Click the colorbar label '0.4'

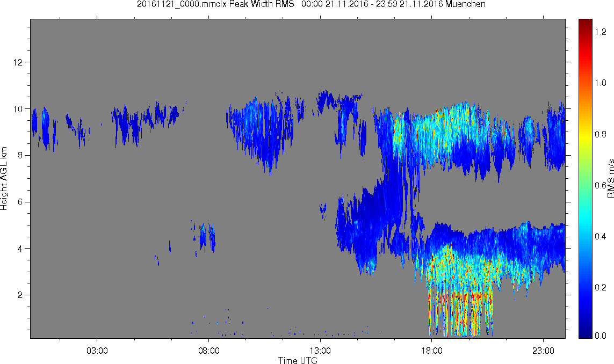tap(600, 236)
